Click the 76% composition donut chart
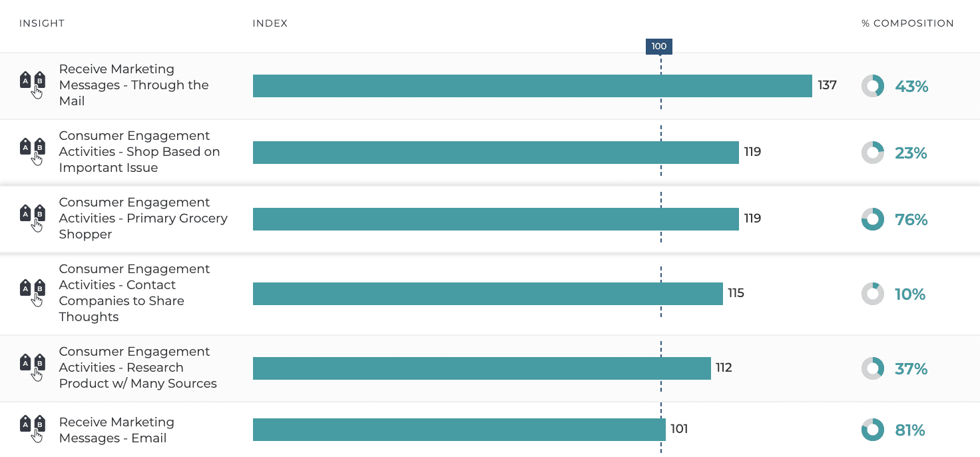 tap(873, 219)
